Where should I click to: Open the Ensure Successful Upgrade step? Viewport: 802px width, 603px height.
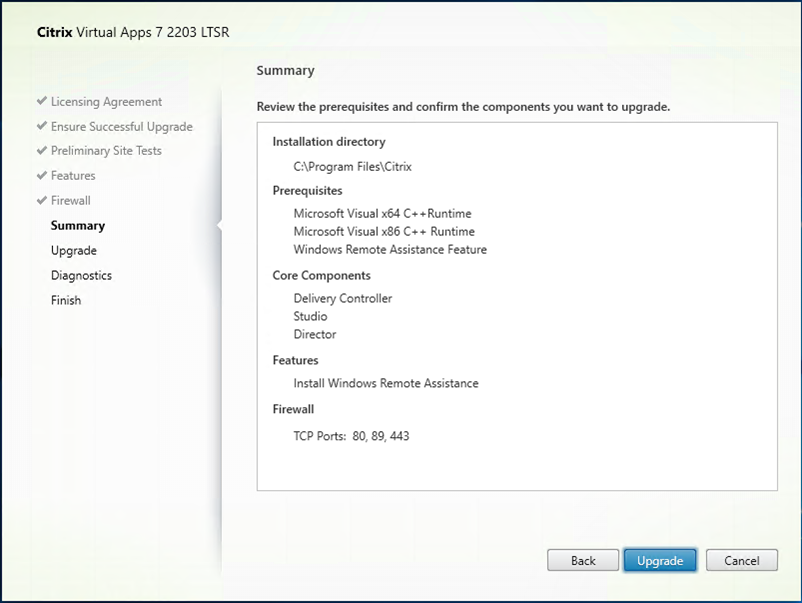(x=121, y=127)
